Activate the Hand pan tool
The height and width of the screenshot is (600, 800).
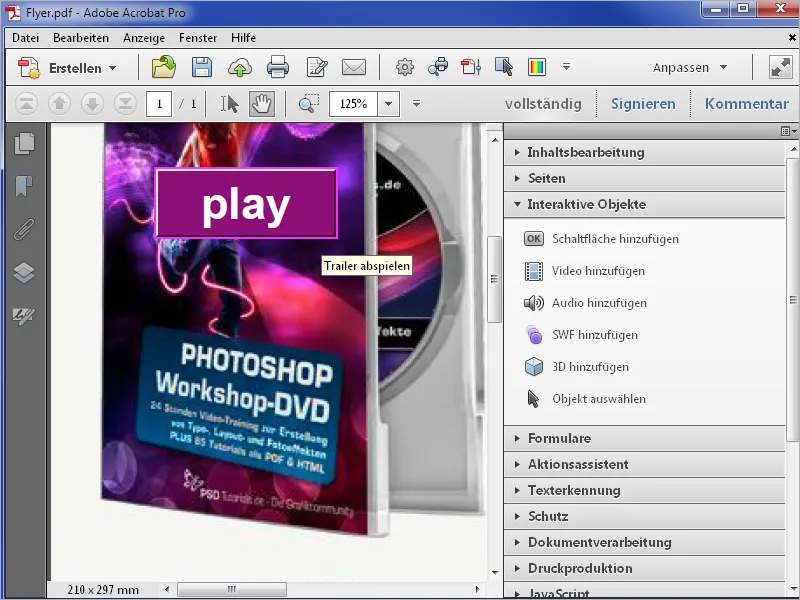[262, 104]
